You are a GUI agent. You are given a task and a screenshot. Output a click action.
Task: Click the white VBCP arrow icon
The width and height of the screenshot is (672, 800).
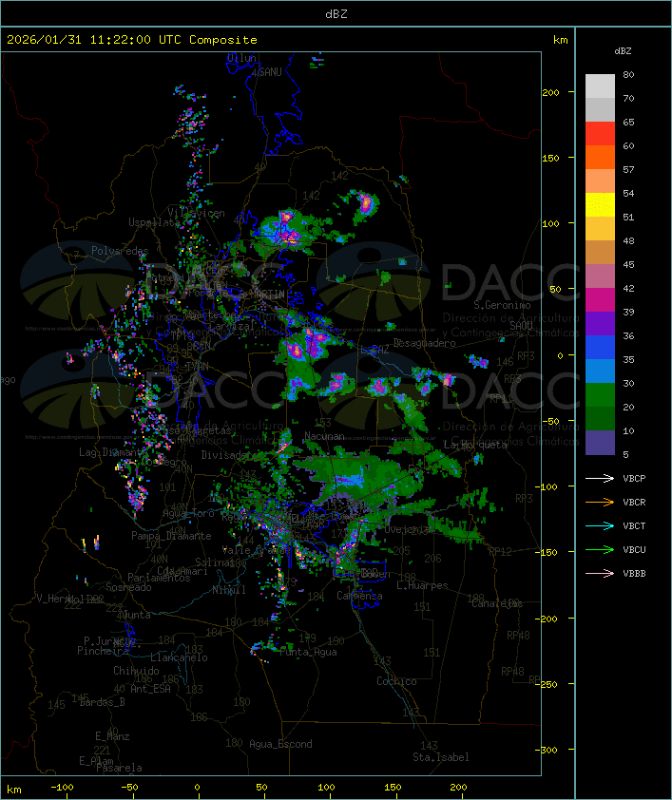(x=601, y=478)
